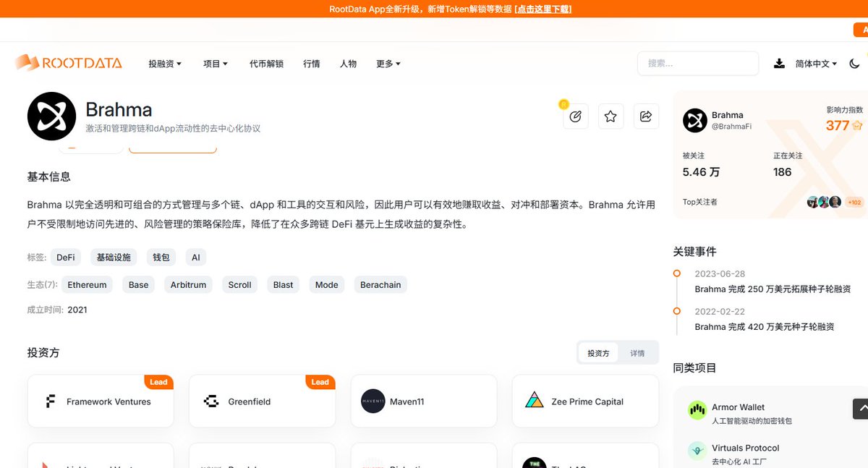Image resolution: width=868 pixels, height=468 pixels.
Task: Click the 377 influence index value
Action: (x=838, y=125)
